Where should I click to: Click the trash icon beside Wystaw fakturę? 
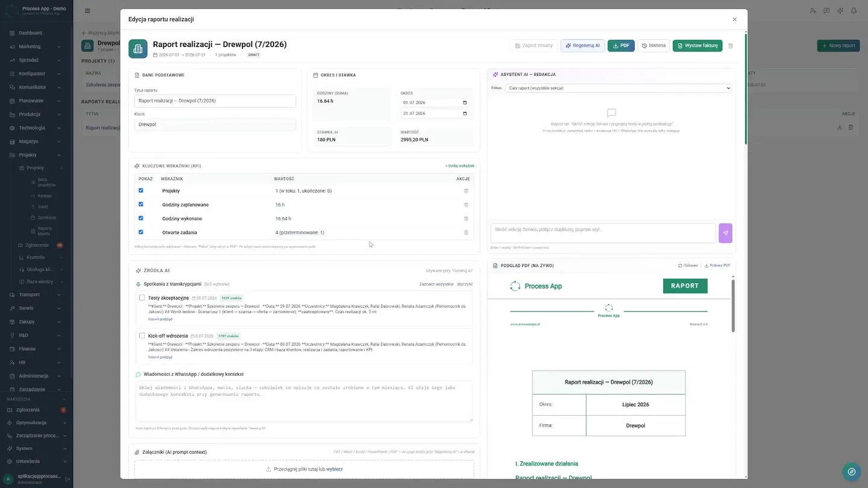pyautogui.click(x=731, y=46)
